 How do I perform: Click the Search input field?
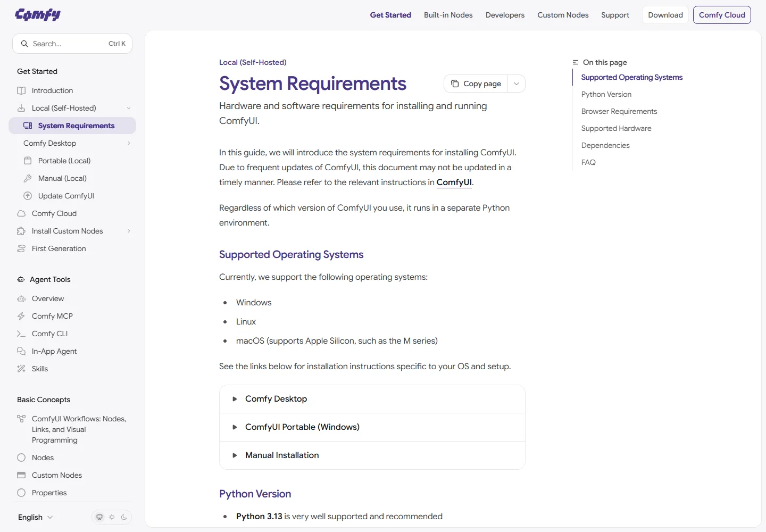click(x=72, y=44)
